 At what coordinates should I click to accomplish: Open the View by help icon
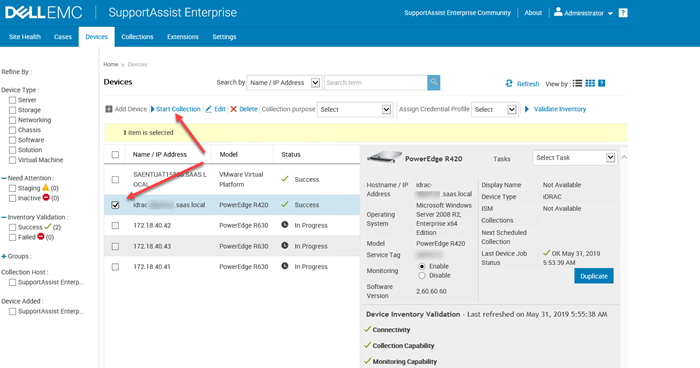click(x=601, y=84)
